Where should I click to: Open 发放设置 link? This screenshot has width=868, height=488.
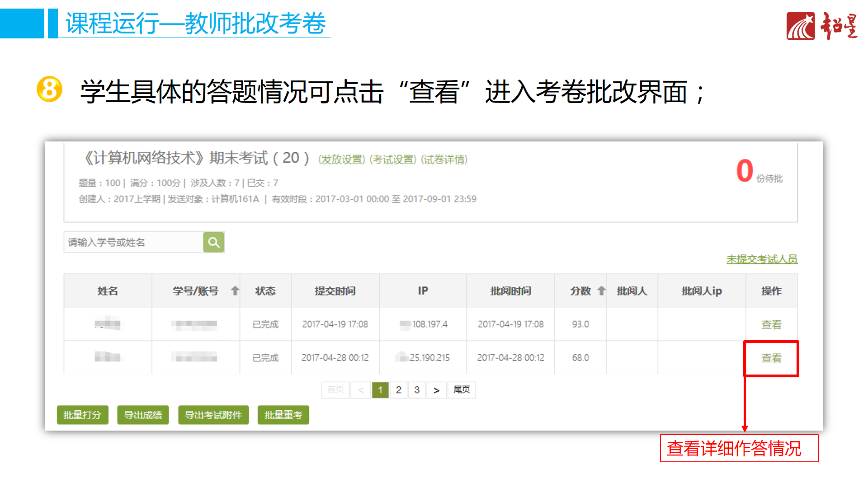pyautogui.click(x=341, y=160)
